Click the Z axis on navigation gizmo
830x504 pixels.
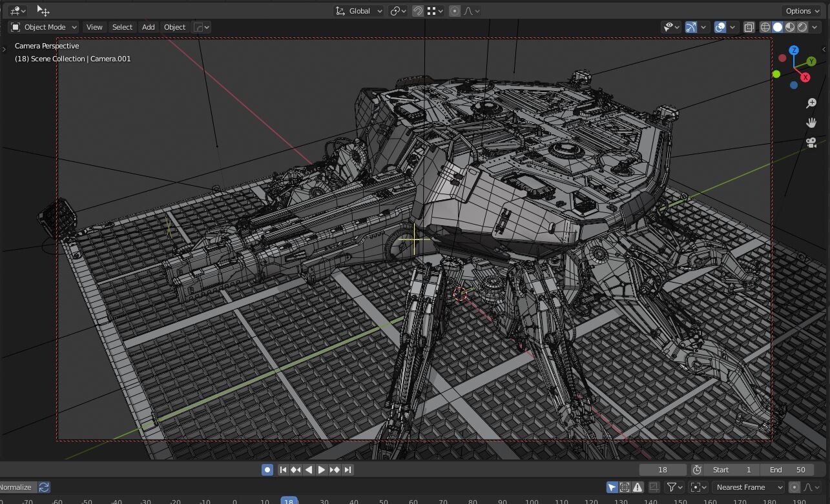pyautogui.click(x=794, y=50)
